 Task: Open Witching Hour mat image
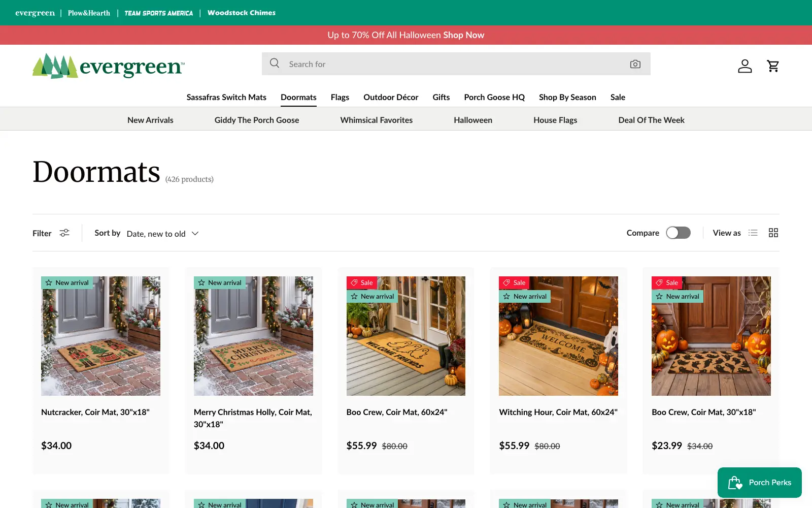(558, 336)
